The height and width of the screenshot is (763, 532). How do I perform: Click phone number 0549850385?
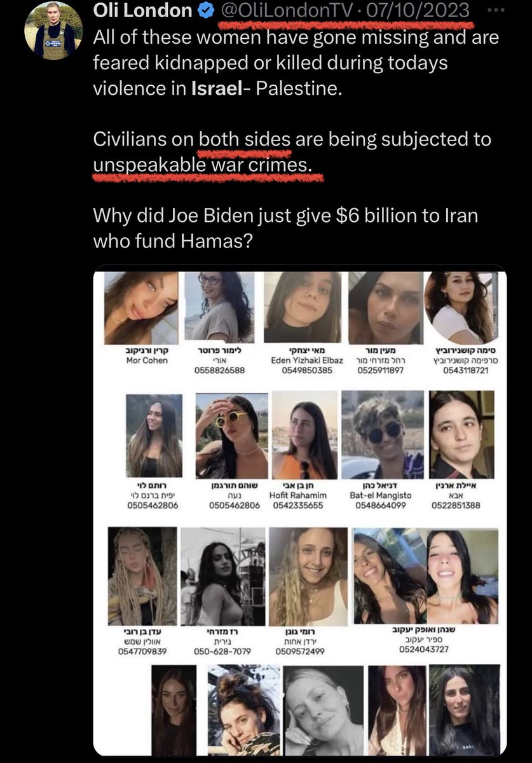tap(308, 371)
